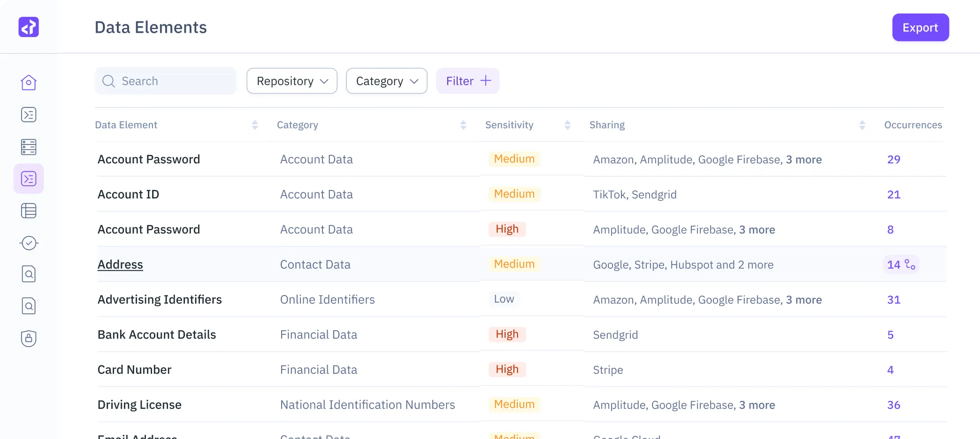This screenshot has height=439, width=980.
Task: Open the app logo at top left
Action: click(x=29, y=27)
